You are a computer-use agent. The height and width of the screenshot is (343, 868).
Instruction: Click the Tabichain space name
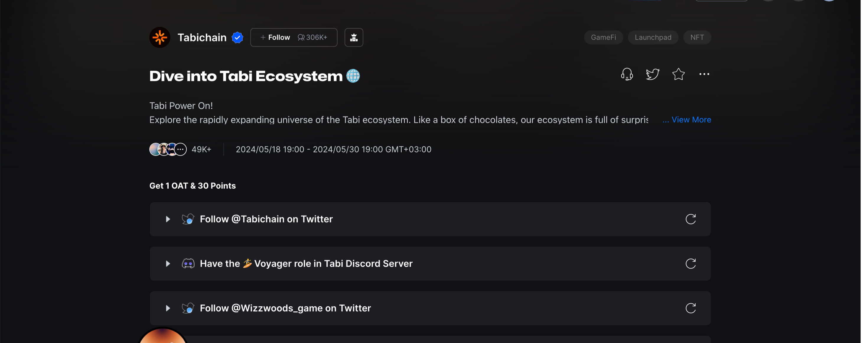click(x=202, y=38)
